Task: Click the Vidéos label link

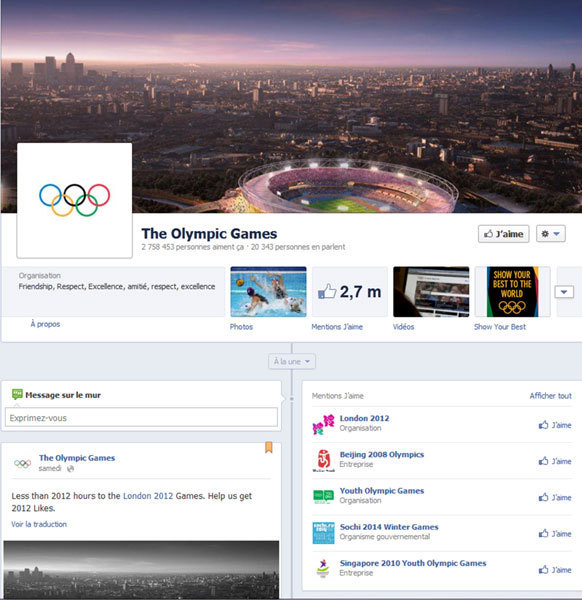Action: click(403, 327)
